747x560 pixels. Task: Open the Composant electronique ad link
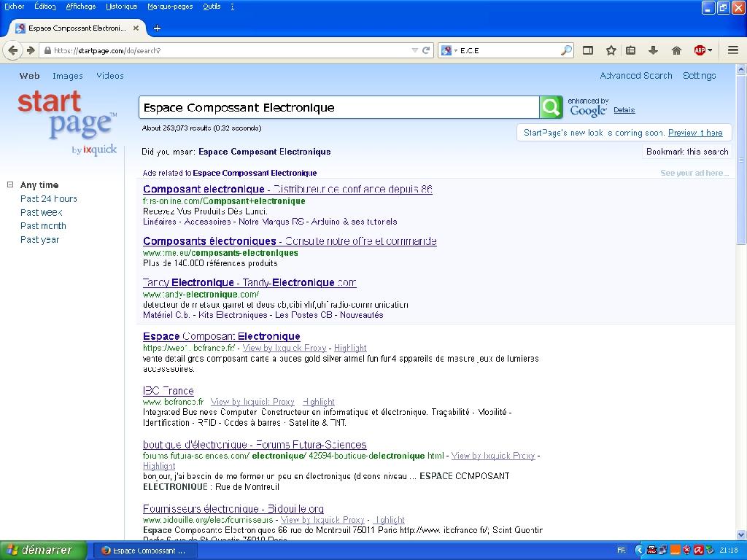[287, 189]
